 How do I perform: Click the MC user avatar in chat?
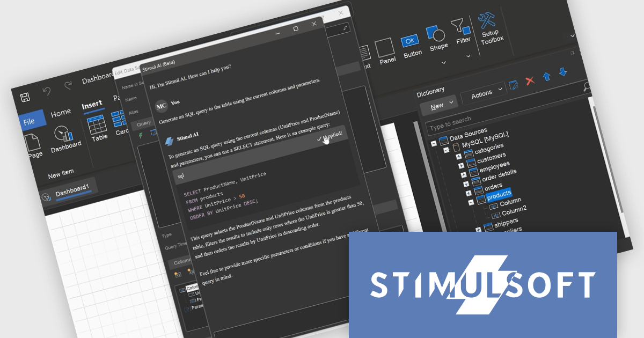[x=161, y=106]
